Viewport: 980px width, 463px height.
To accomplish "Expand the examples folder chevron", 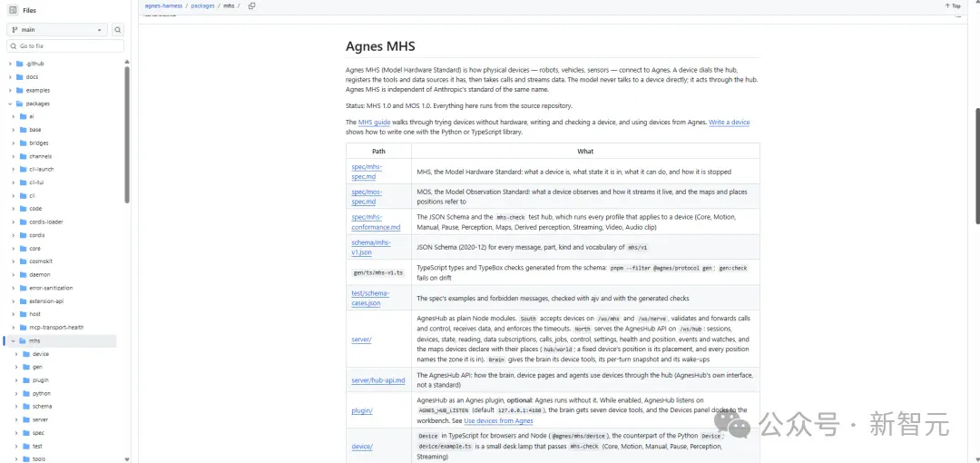I will 10,90.
